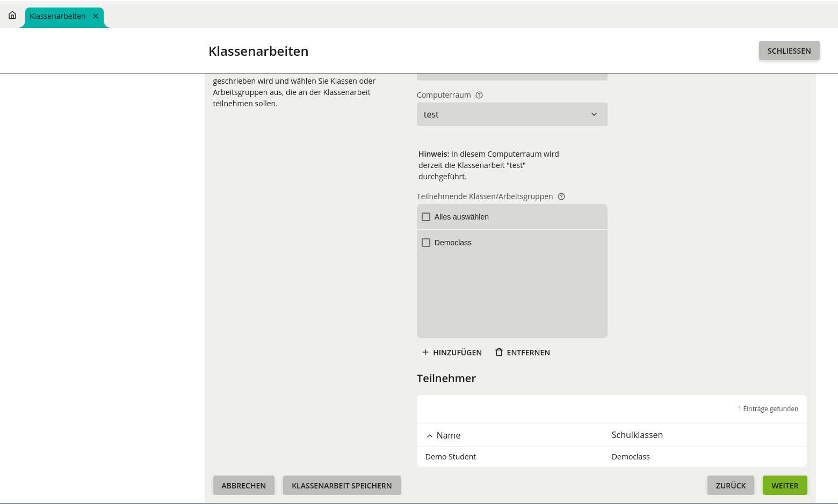838x504 pixels.
Task: Go back with the Zurück button
Action: click(x=730, y=485)
